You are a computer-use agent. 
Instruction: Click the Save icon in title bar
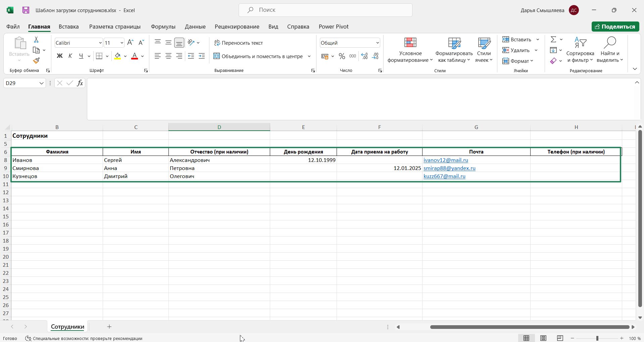pos(26,10)
